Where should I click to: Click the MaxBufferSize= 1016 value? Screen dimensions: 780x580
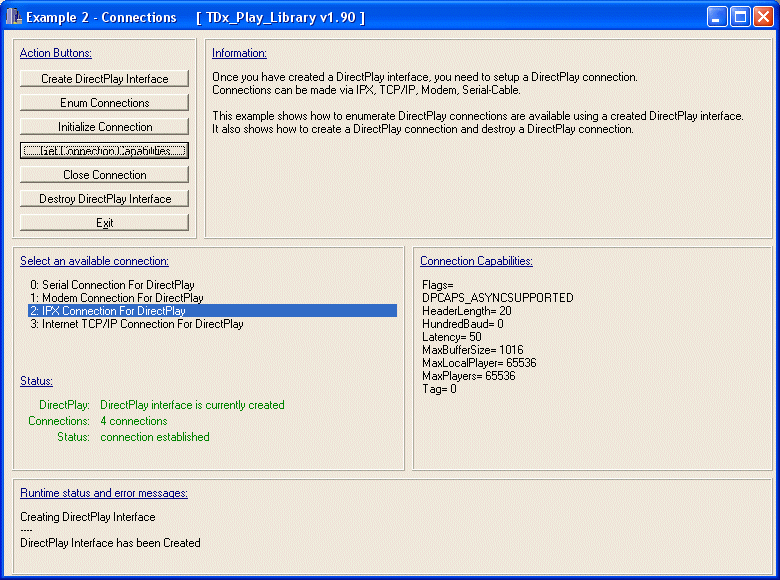[x=473, y=350]
